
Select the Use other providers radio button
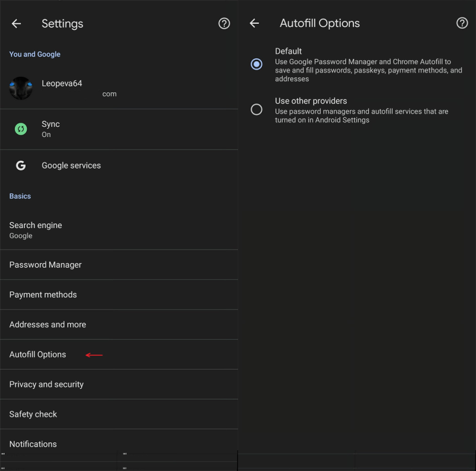[256, 110]
